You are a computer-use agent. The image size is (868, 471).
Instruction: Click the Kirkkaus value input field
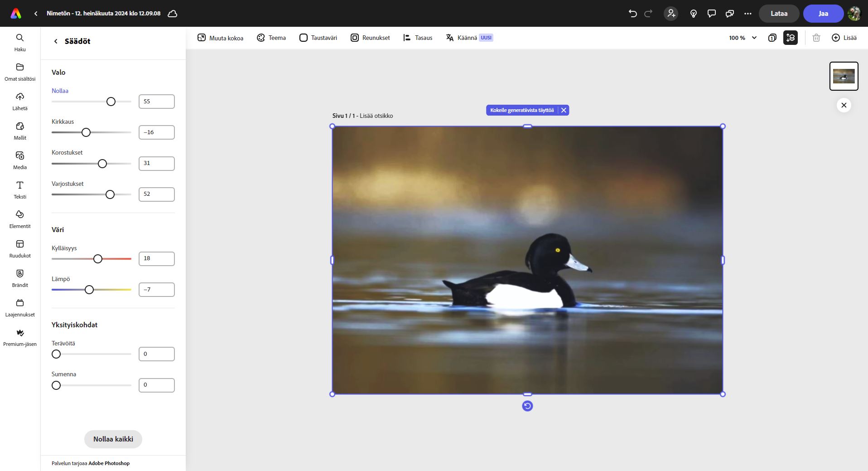(x=156, y=132)
